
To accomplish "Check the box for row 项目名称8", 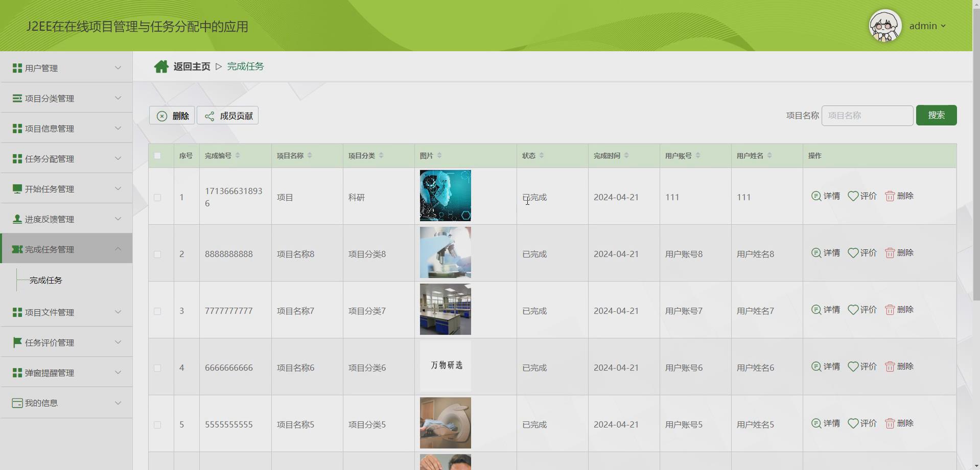I will point(157,254).
